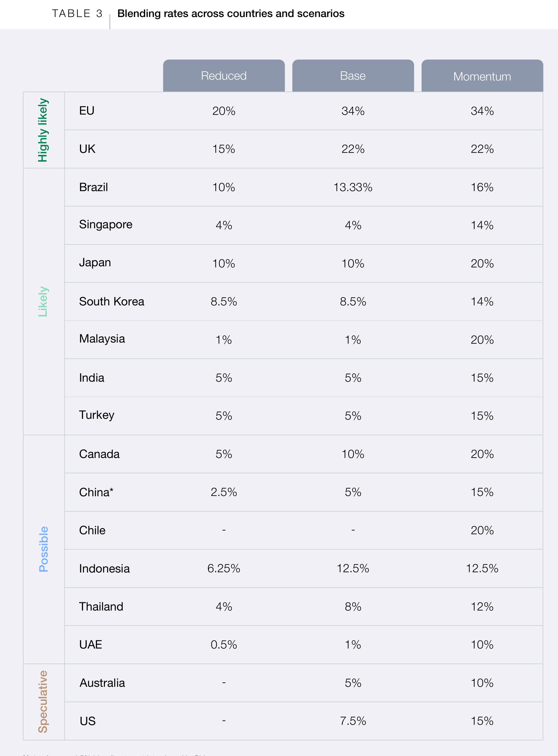Select the Momentum column header
This screenshot has height=756, width=558.
click(x=482, y=76)
